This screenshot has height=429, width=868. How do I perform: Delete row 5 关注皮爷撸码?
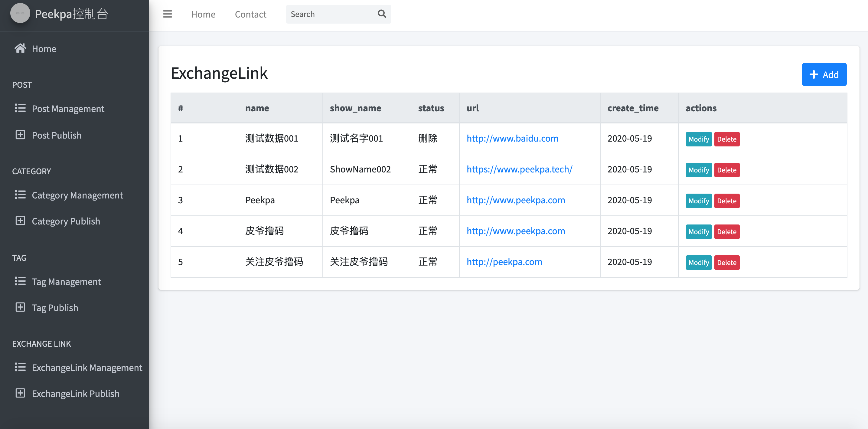pos(726,263)
